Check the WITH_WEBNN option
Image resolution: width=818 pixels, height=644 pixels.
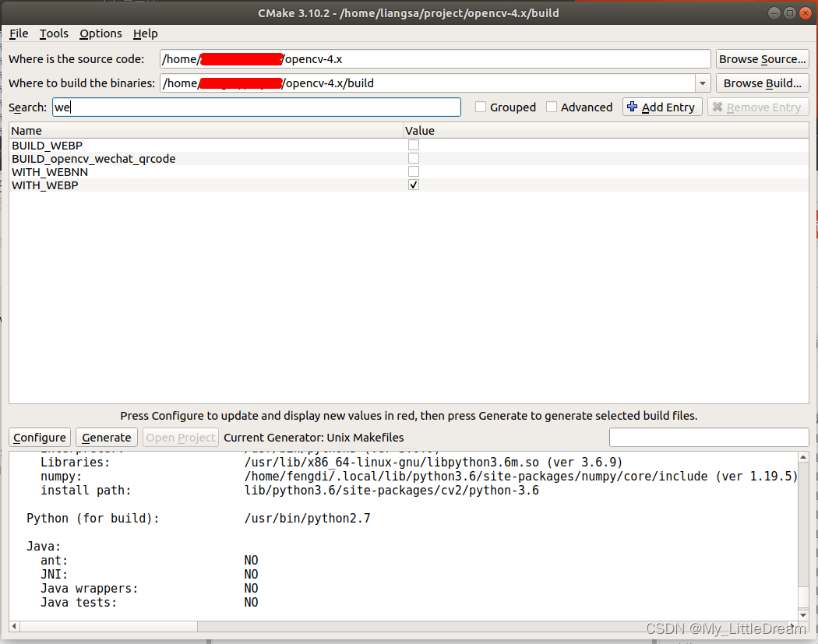pyautogui.click(x=414, y=172)
